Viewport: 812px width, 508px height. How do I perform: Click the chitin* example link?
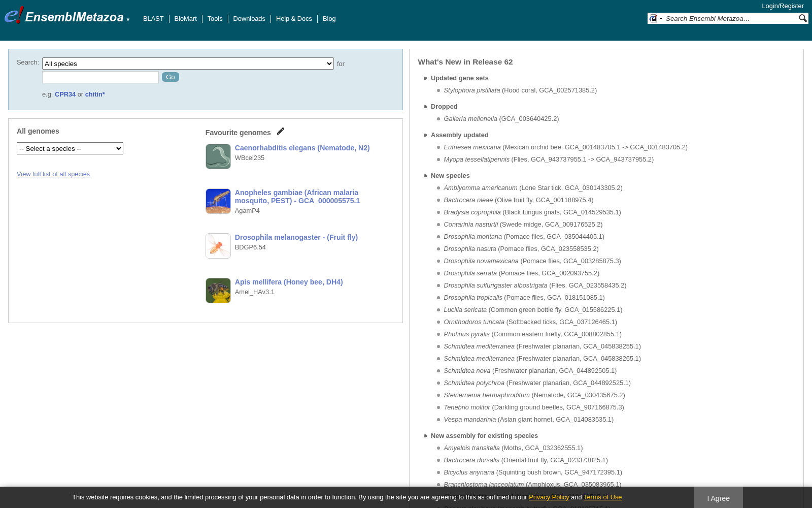[95, 94]
